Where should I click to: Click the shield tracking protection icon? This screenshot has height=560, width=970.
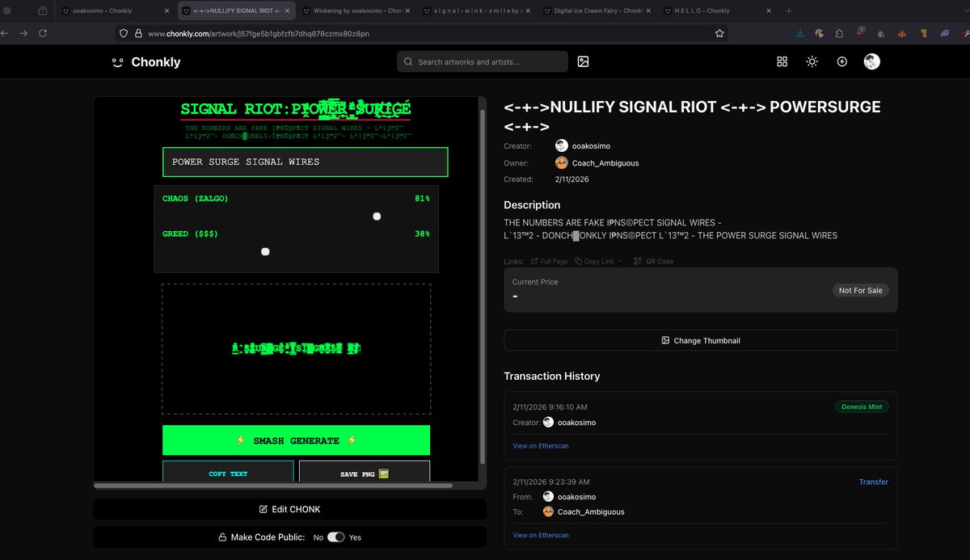point(124,33)
